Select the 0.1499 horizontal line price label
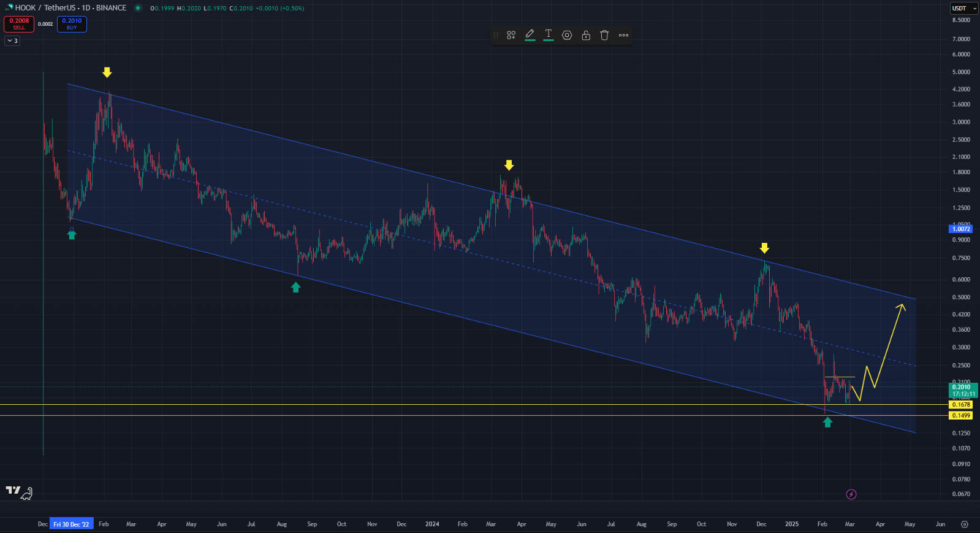 [960, 416]
